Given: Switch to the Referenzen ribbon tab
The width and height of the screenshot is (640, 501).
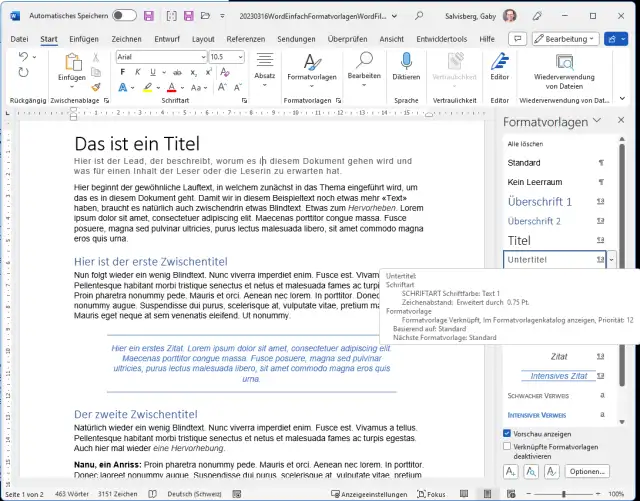Looking at the screenshot, I should pos(245,38).
